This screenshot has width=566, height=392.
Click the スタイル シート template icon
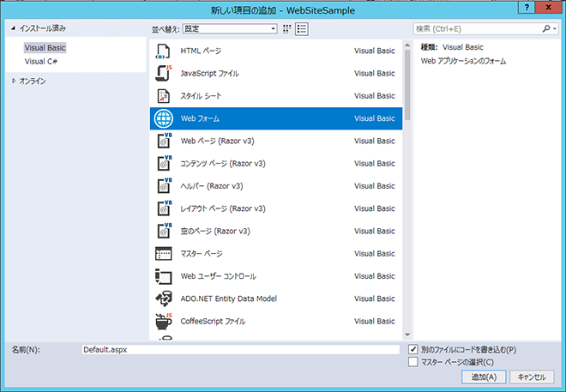(164, 96)
